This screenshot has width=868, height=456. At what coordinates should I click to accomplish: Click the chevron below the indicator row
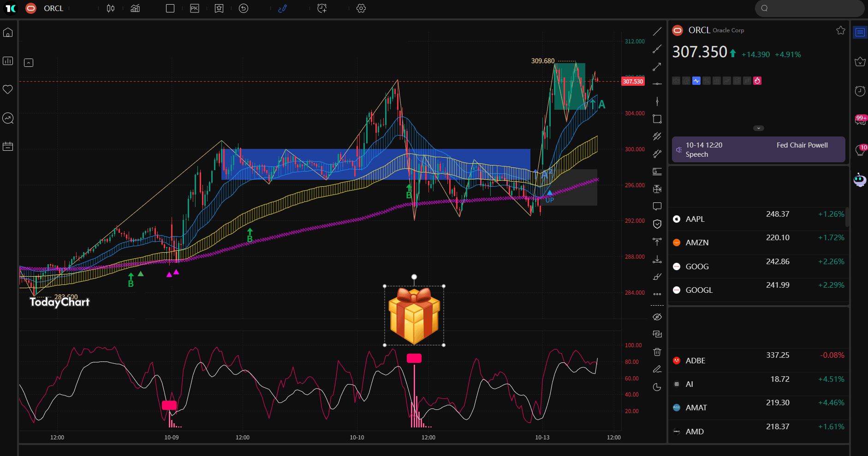pos(759,128)
